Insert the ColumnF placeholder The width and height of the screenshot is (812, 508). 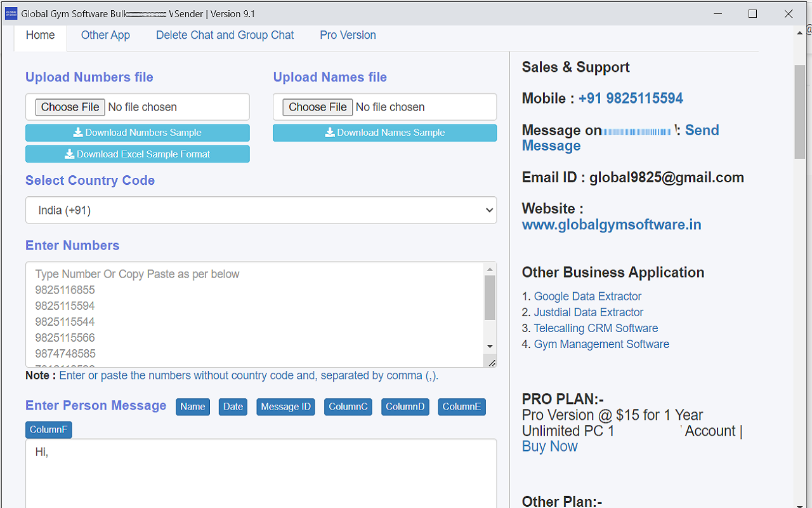coord(48,429)
